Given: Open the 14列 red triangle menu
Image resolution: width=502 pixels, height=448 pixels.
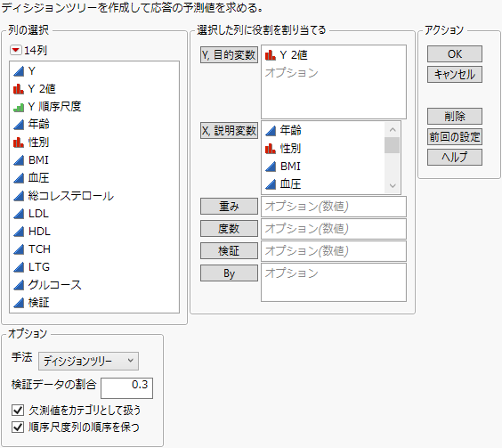Looking at the screenshot, I should [x=15, y=50].
